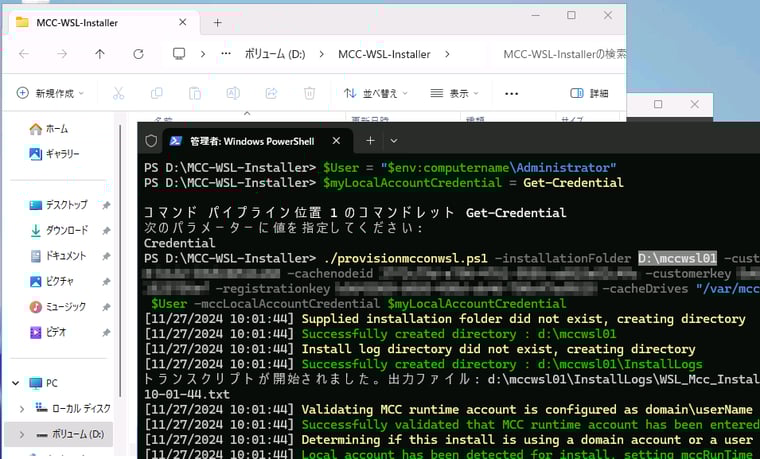The image size is (760, 459).
Task: Open the address bar overflow ellipsis
Action: (226, 54)
